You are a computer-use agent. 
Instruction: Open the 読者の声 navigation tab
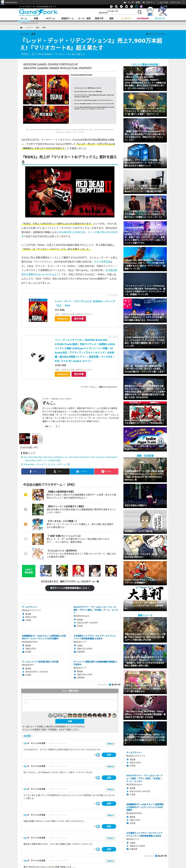(x=99, y=19)
